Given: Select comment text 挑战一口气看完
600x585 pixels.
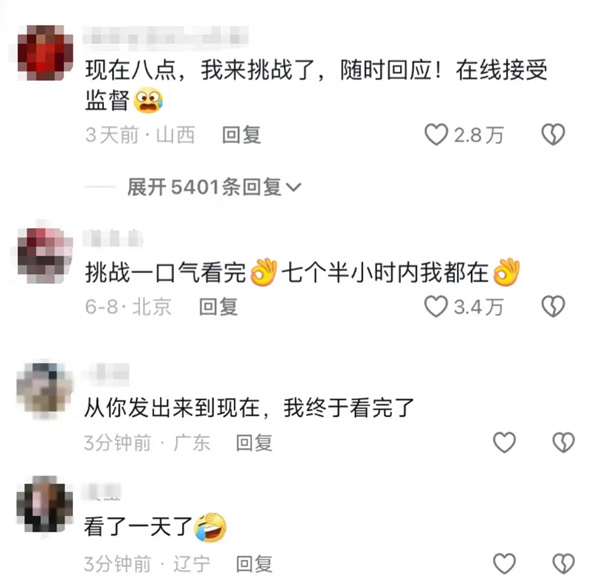Looking at the screenshot, I should point(165,273).
